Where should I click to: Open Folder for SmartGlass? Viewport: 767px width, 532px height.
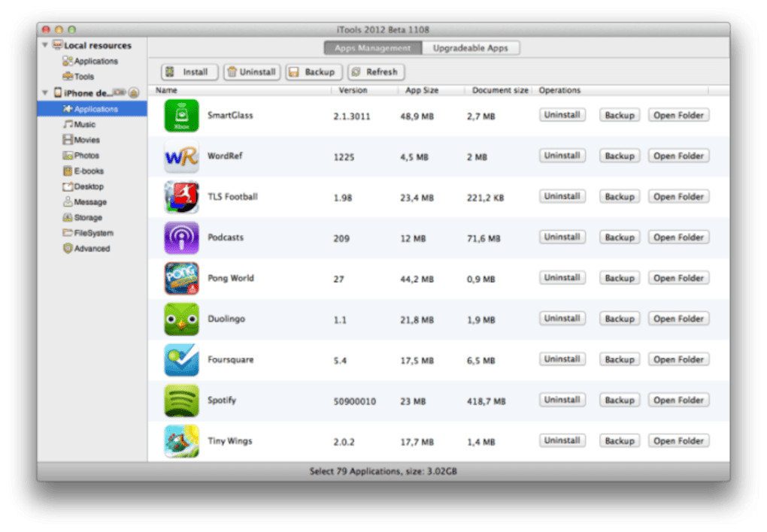(678, 116)
